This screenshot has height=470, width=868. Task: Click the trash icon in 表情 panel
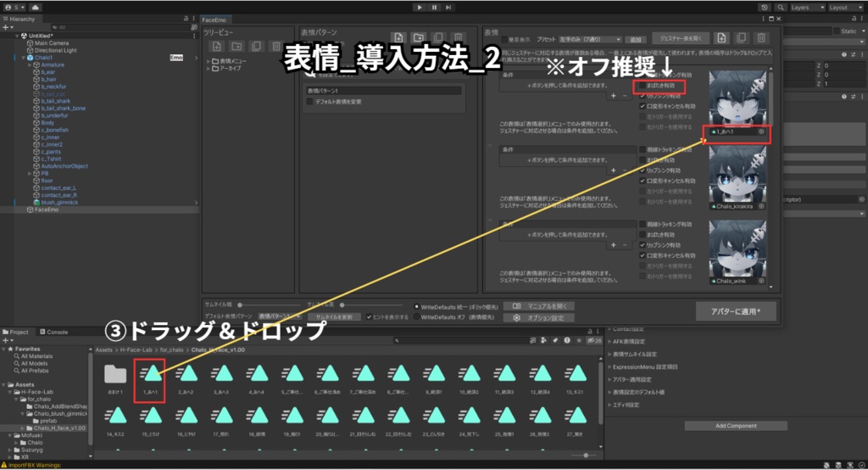point(761,37)
